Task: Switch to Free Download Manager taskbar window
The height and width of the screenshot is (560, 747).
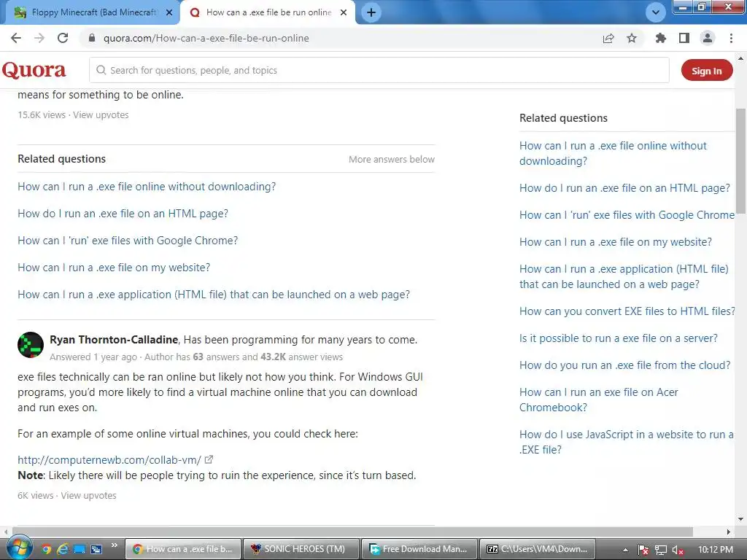Action: 419,549
